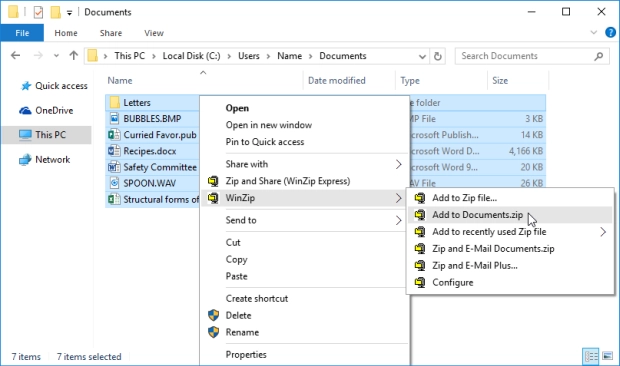
Task: Switch to Details view icon in status bar
Action: (x=591, y=356)
